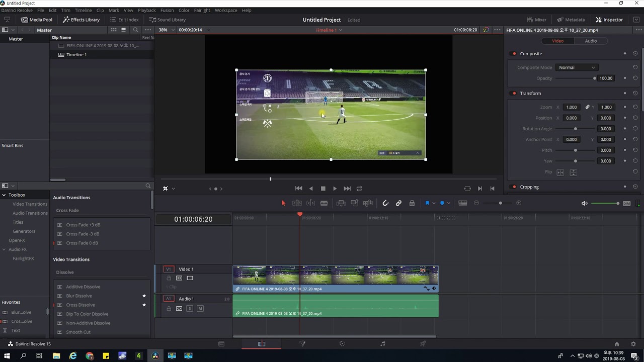The width and height of the screenshot is (644, 362).
Task: Click the Insert Clip toolbar icon
Action: (x=341, y=203)
